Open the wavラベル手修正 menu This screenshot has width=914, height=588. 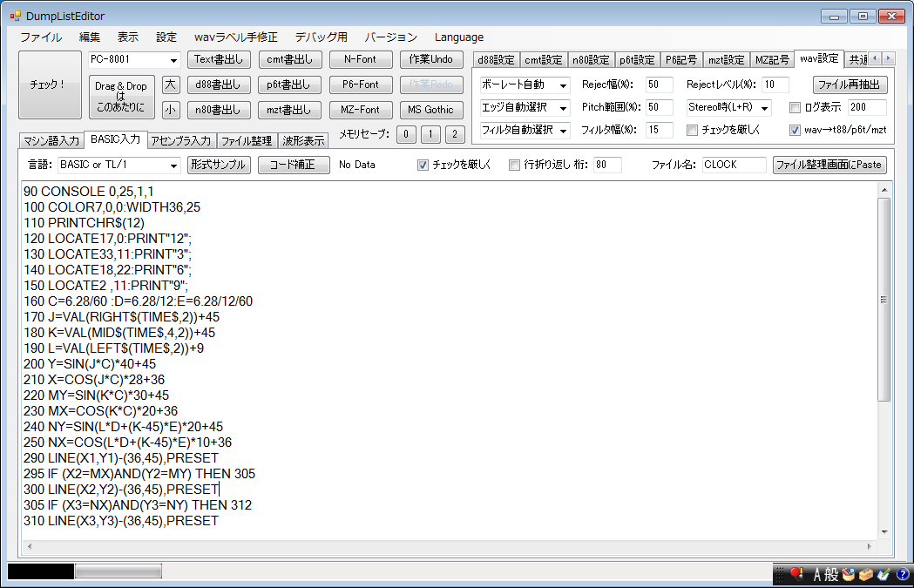236,37
